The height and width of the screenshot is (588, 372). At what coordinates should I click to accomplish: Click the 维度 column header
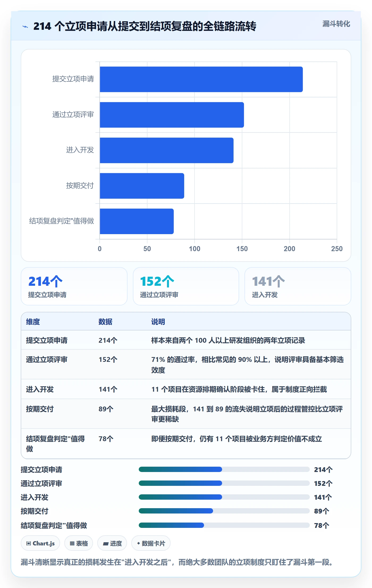coord(33,322)
